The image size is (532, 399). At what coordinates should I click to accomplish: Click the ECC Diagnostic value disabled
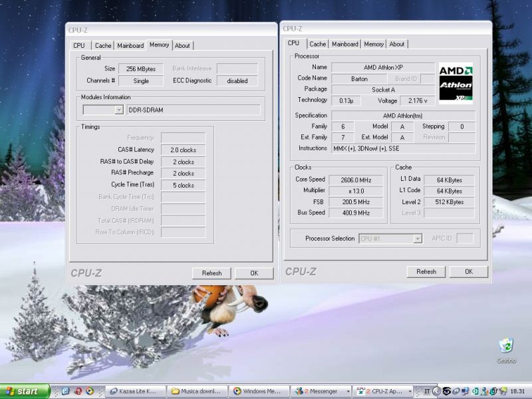pos(237,80)
